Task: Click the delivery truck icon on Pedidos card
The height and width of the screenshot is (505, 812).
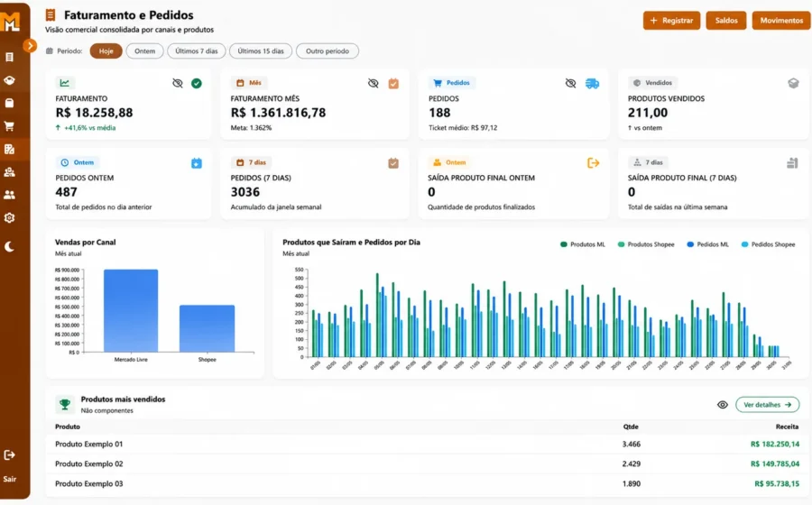Action: pyautogui.click(x=593, y=83)
